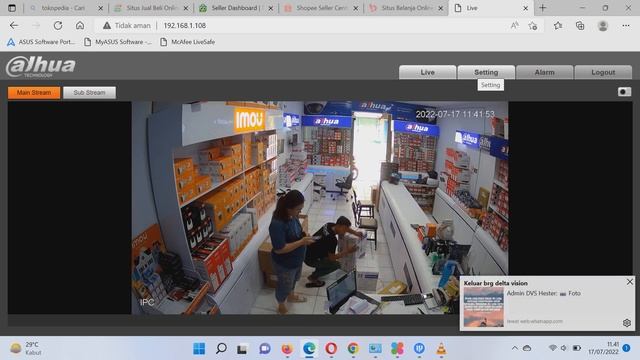This screenshot has width=640, height=360.
Task: Open McAfee LiveSafe bookmark
Action: [187, 42]
